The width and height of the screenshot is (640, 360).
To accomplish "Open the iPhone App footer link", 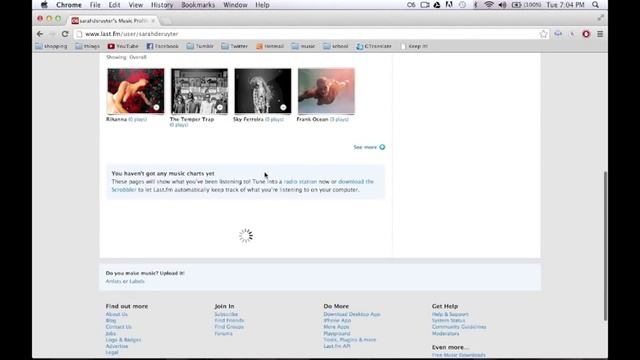I will [337, 320].
